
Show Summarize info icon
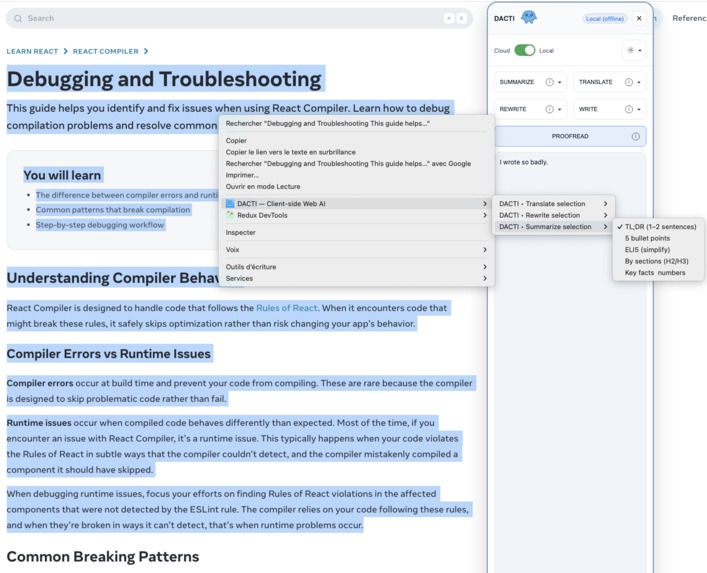(x=549, y=82)
